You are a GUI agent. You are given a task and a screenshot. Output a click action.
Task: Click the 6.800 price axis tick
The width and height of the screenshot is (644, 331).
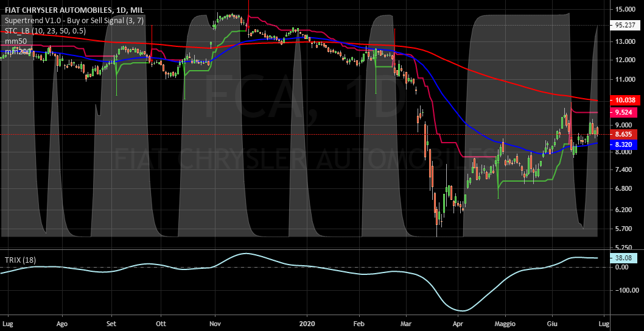623,189
